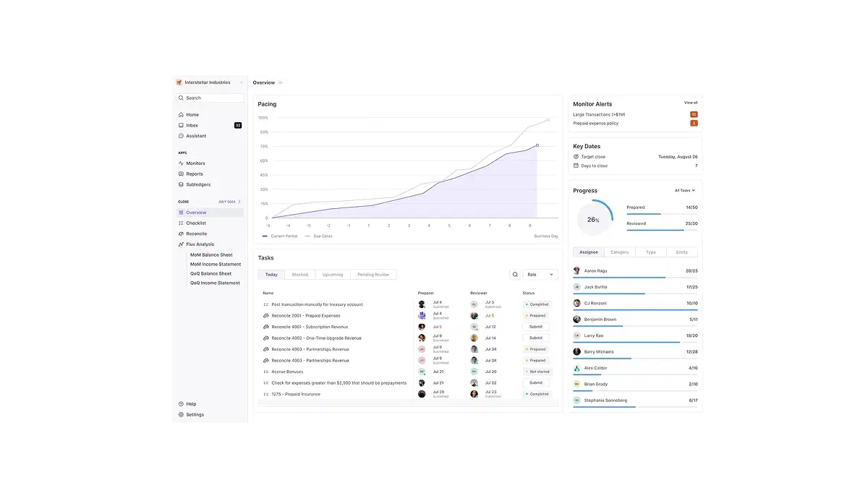Screen dimensions: 868x488
Task: Open Flux Analysis via its chart icon
Action: coord(181,244)
